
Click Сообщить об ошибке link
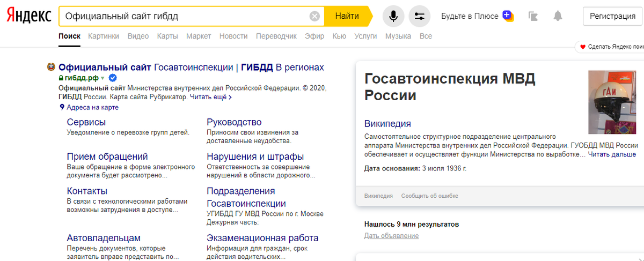pyautogui.click(x=430, y=196)
